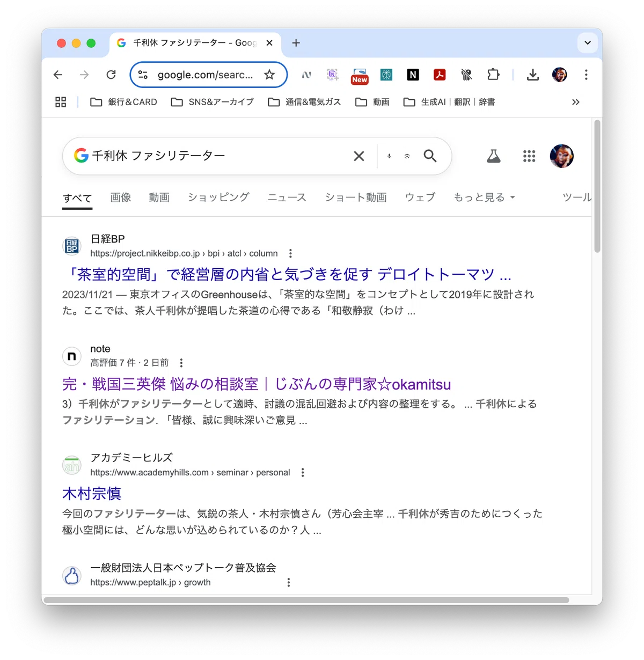Open the Adobe Acrobat extension
The image size is (644, 660).
pos(440,75)
